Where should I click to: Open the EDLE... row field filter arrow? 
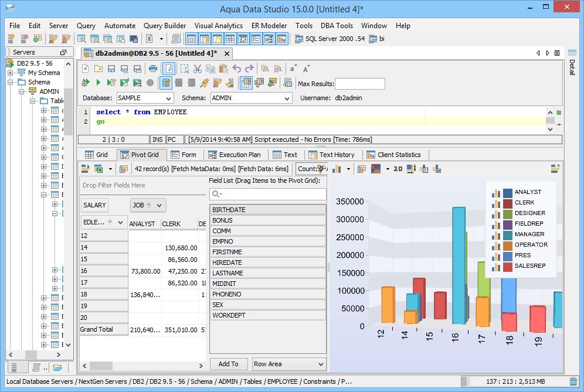[120, 222]
